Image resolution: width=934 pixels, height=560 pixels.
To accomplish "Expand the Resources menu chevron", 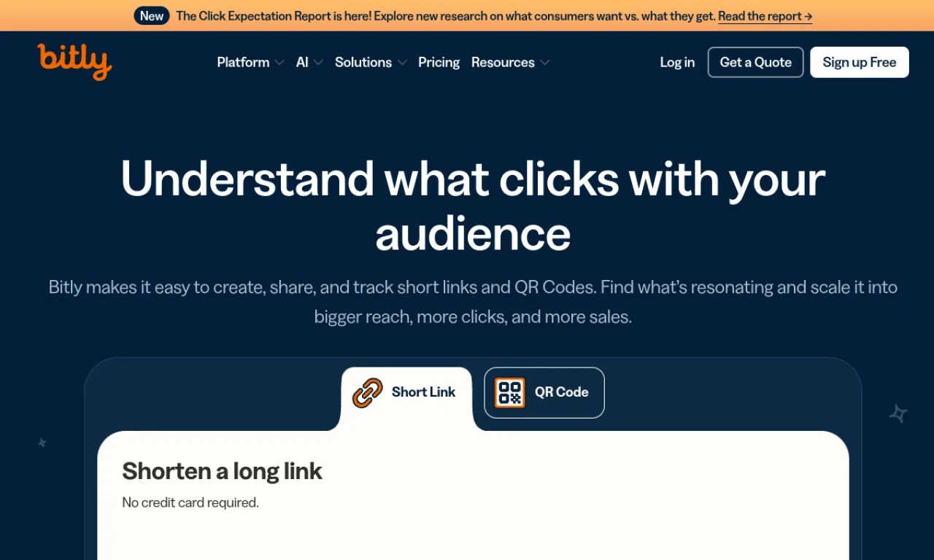I will coord(545,63).
